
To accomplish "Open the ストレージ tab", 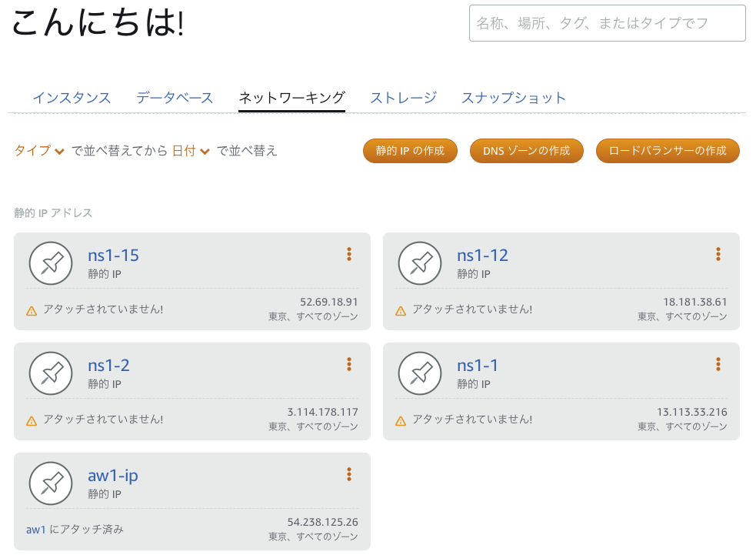I will click(403, 98).
